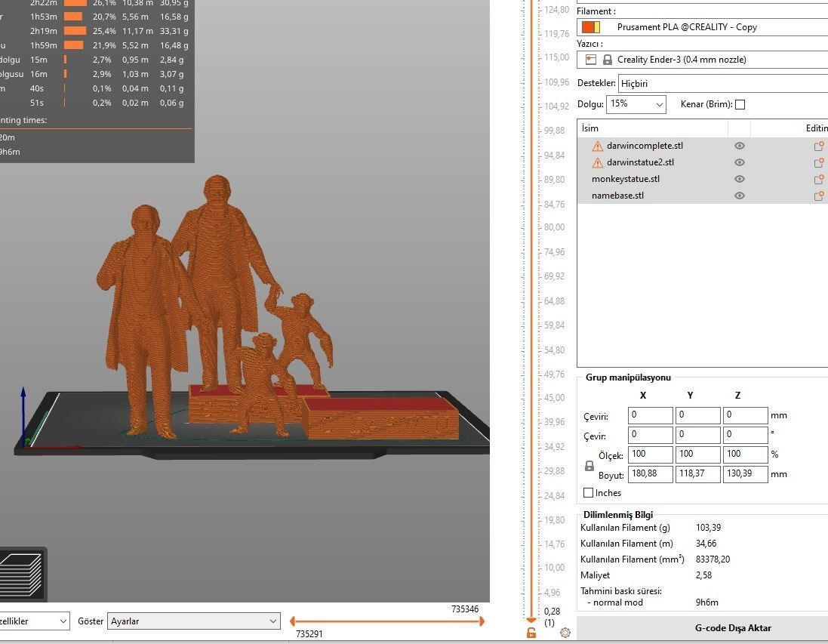This screenshot has width=828, height=644.
Task: Click the normal mod print time 9h6m
Action: 706,602
